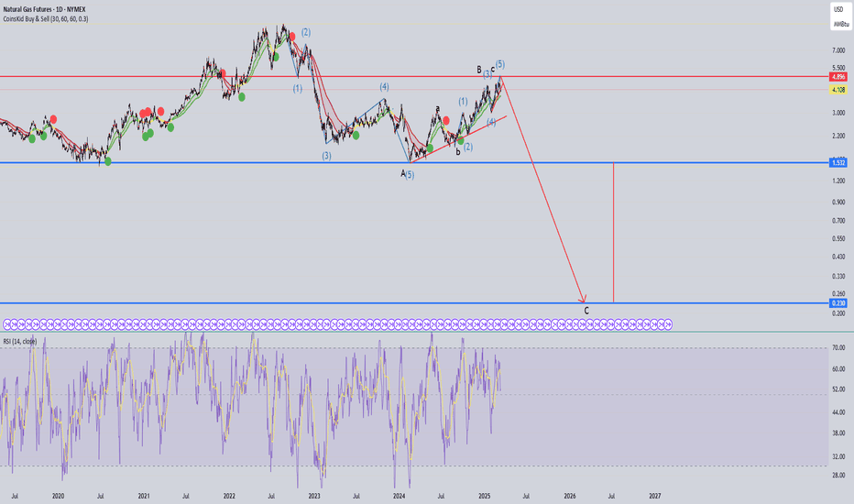
Task: Click the 0.900 price axis value
Action: pos(838,202)
